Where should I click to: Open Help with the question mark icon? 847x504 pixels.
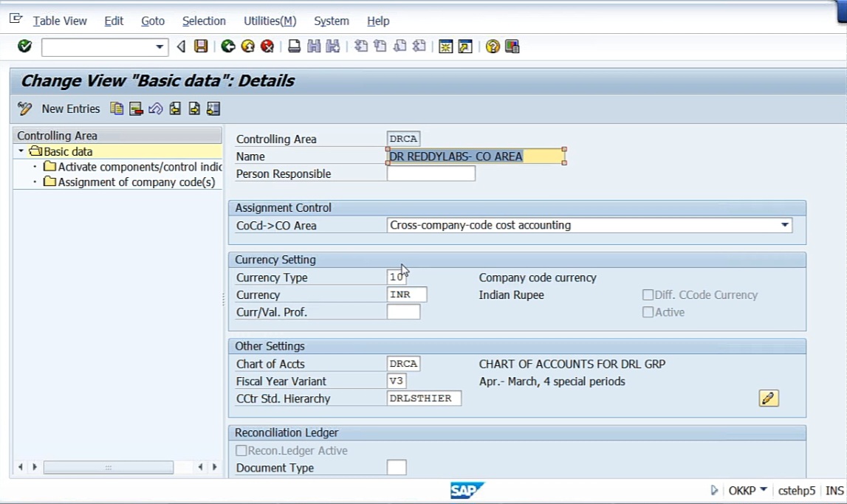[x=492, y=46]
